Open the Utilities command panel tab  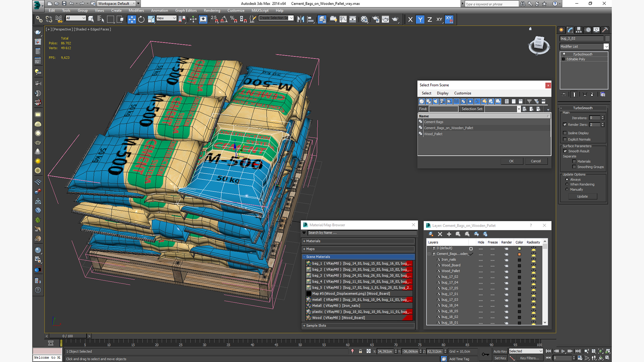[605, 30]
